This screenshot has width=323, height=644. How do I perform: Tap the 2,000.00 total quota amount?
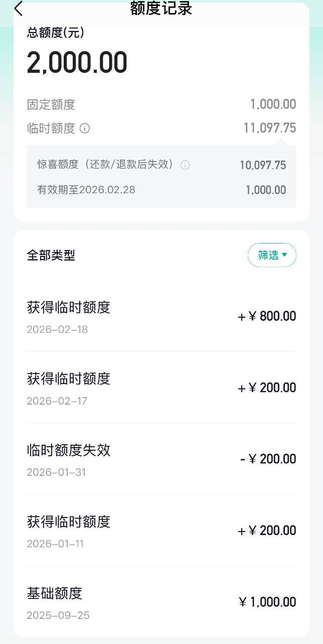click(x=77, y=63)
